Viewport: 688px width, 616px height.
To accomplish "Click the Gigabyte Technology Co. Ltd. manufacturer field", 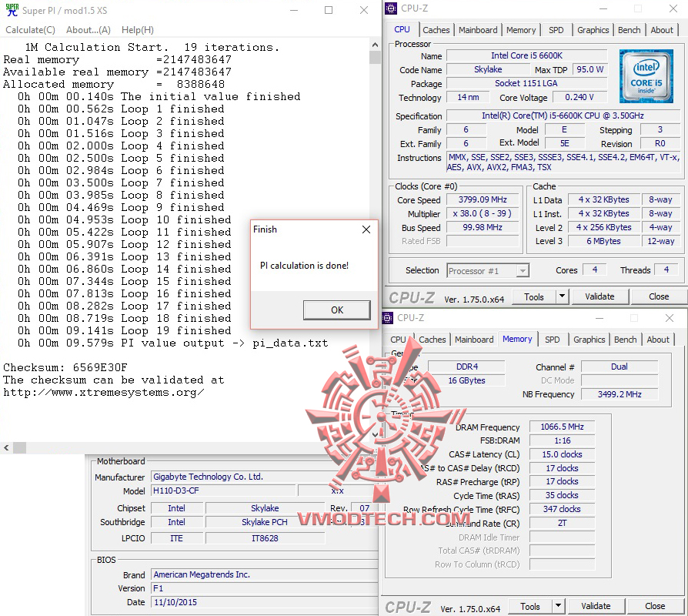I will pyautogui.click(x=263, y=477).
